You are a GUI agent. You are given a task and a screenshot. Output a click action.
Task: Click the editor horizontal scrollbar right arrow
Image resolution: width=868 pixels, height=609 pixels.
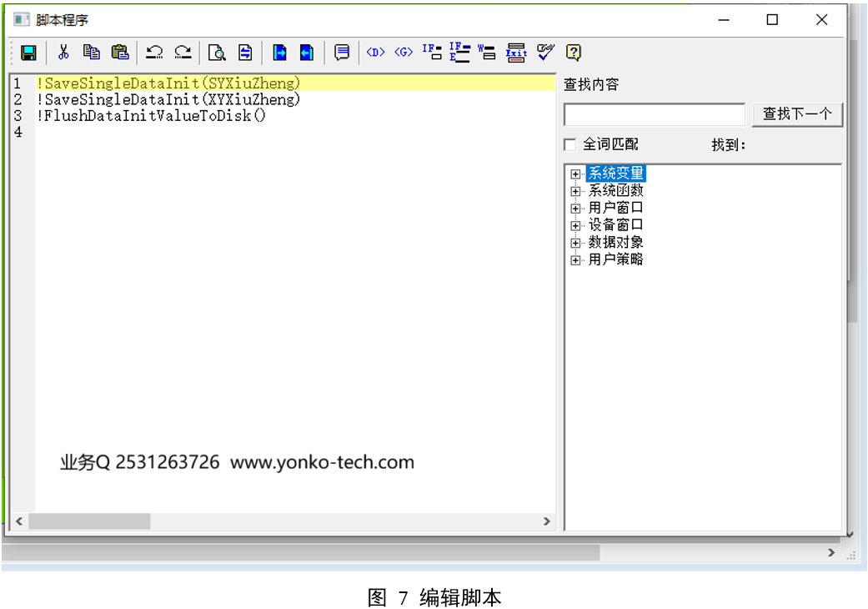click(547, 521)
